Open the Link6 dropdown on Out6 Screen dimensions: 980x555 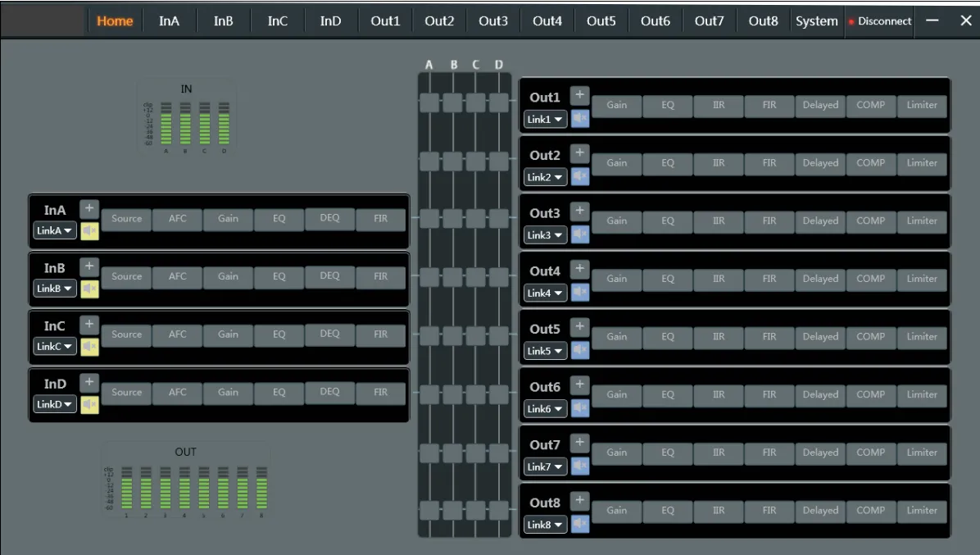coord(546,409)
